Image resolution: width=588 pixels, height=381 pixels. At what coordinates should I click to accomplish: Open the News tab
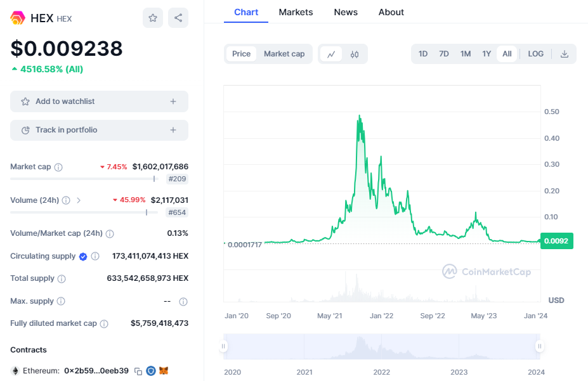tap(346, 12)
